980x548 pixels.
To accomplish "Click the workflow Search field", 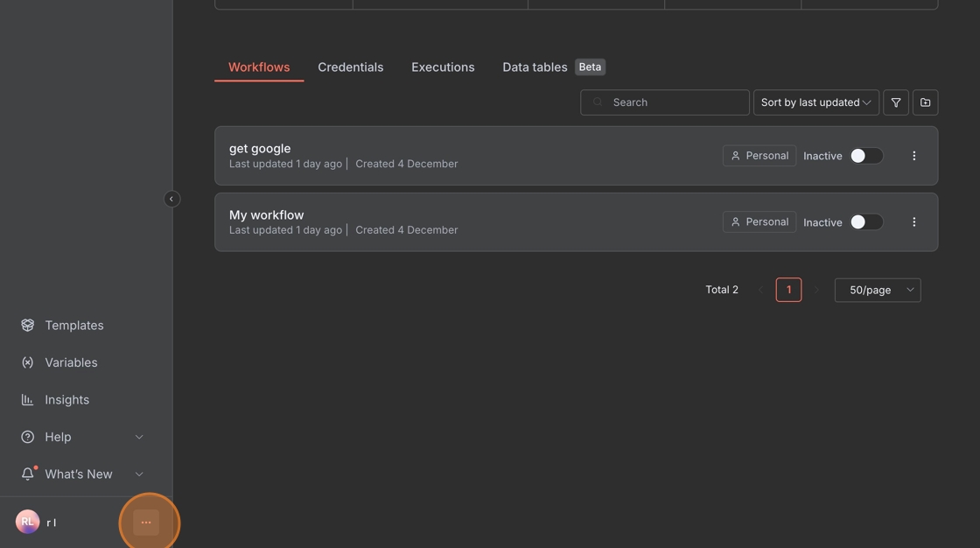I will click(674, 102).
